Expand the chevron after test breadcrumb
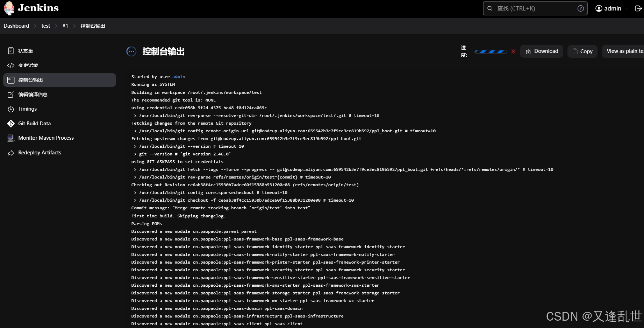Image resolution: width=644 pixels, height=328 pixels. (56, 26)
